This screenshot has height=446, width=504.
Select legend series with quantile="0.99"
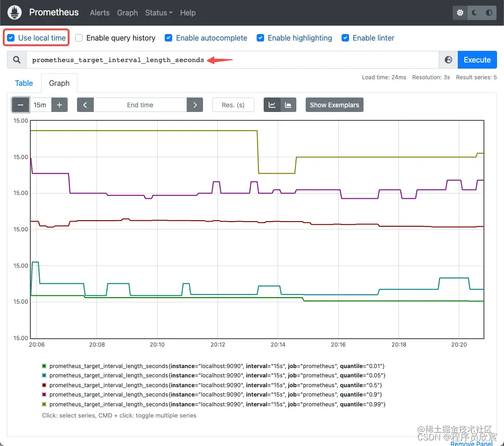[217, 404]
